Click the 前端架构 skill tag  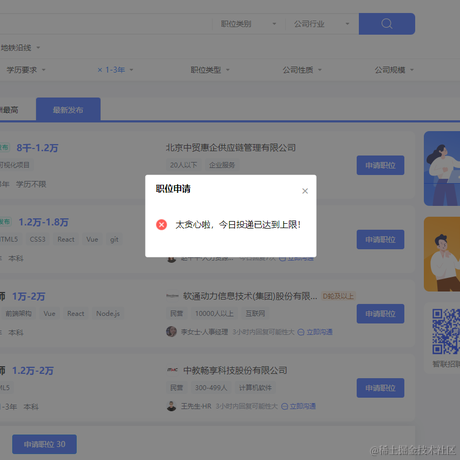[19, 314]
